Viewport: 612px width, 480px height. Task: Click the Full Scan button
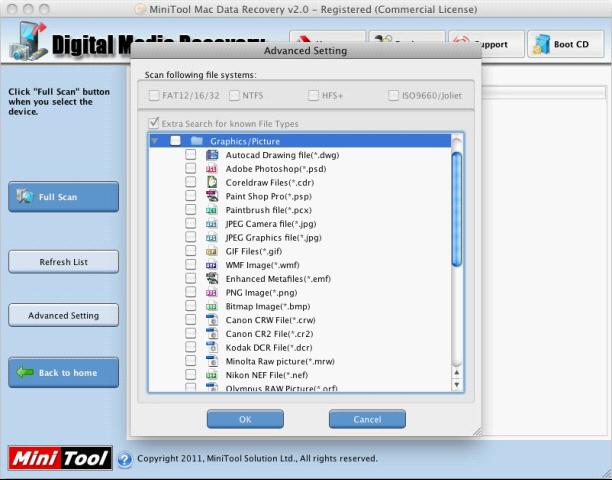tap(64, 197)
